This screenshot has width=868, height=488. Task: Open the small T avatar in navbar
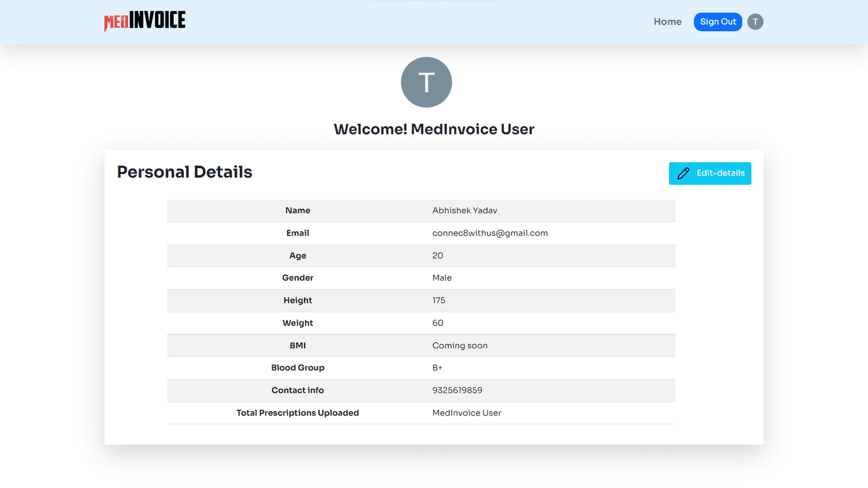coord(755,22)
